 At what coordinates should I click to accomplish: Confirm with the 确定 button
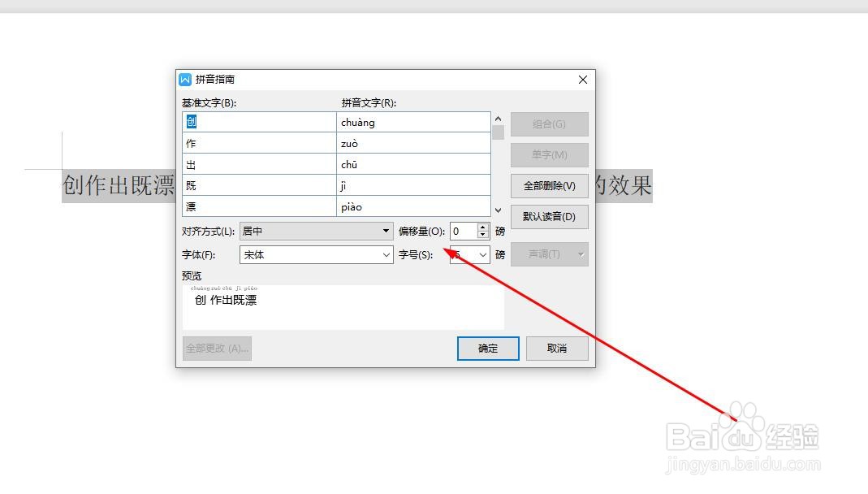[x=487, y=348]
